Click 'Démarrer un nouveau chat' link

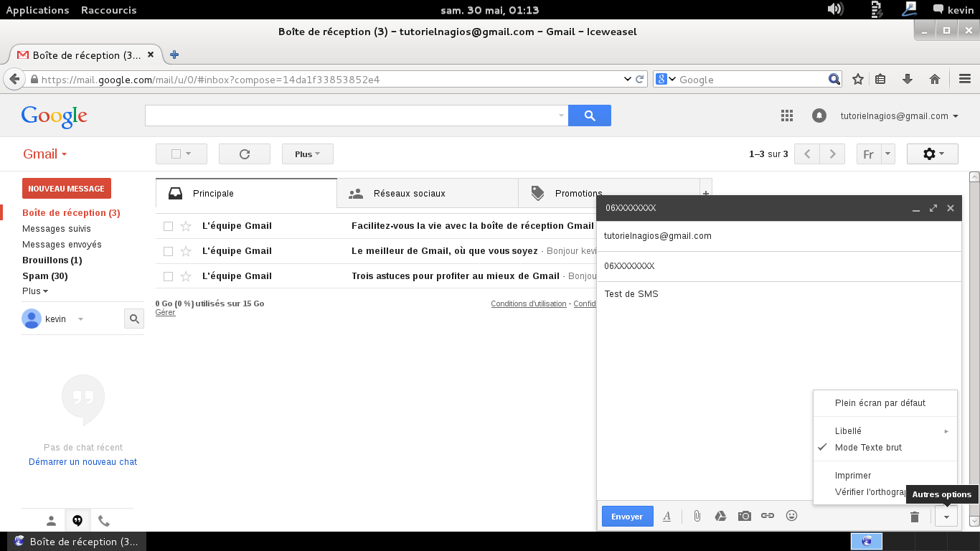coord(83,462)
